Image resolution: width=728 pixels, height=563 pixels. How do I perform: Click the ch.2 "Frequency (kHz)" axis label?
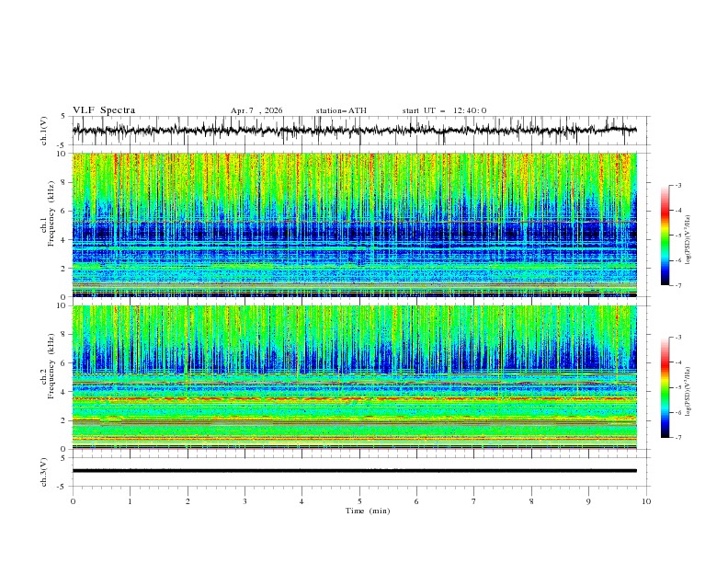51,366
